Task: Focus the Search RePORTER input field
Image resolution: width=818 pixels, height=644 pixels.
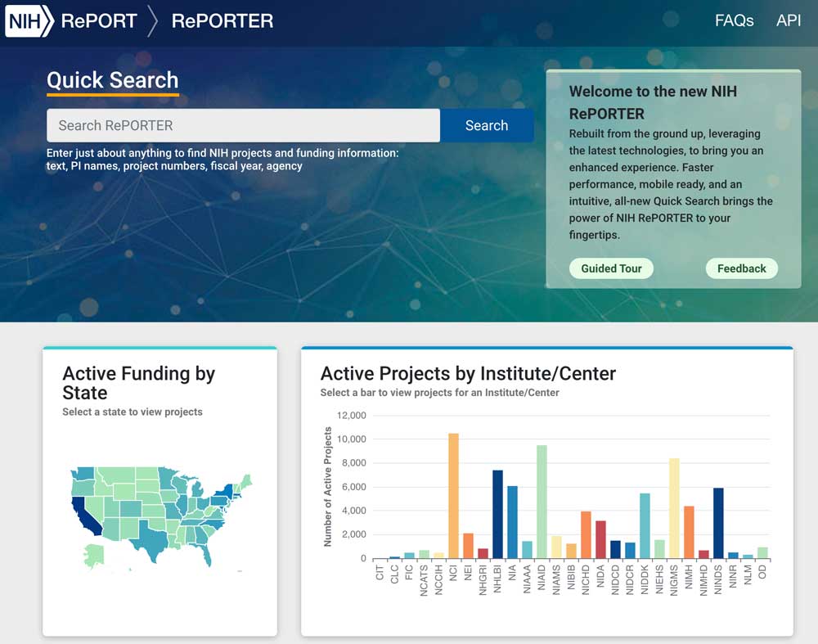Action: (243, 125)
